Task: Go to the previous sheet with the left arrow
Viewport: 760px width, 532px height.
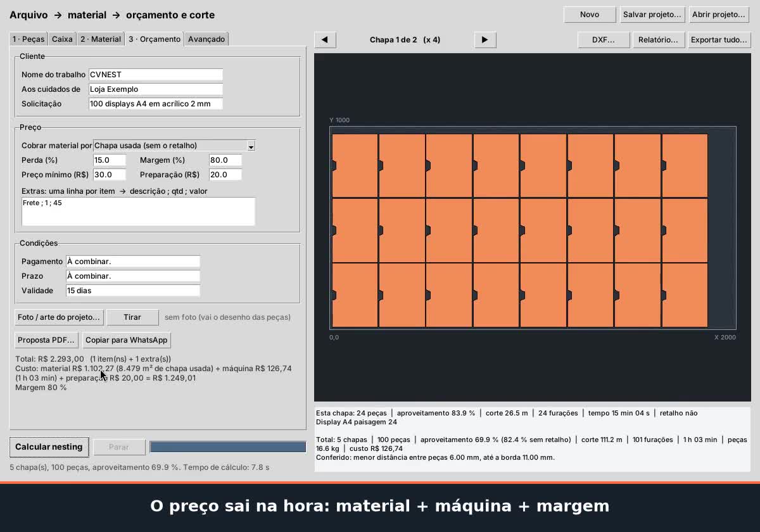Action: [x=325, y=39]
